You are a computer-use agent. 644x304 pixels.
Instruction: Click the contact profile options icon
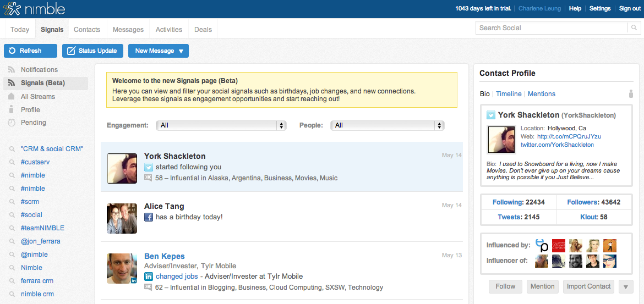click(631, 94)
